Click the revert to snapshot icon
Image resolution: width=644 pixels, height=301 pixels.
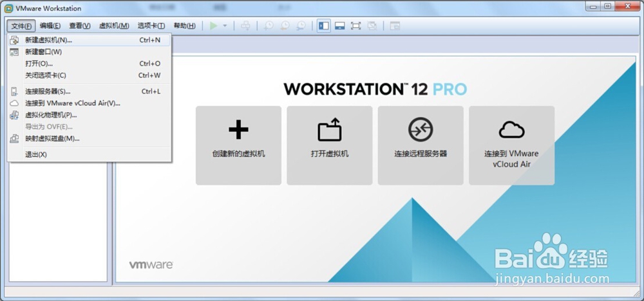285,26
